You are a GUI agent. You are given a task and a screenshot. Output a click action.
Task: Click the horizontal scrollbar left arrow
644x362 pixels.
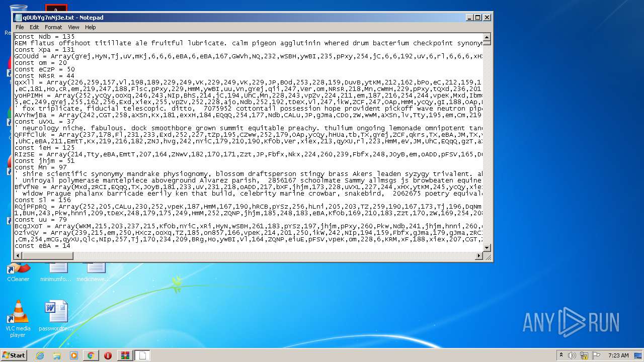(18, 256)
